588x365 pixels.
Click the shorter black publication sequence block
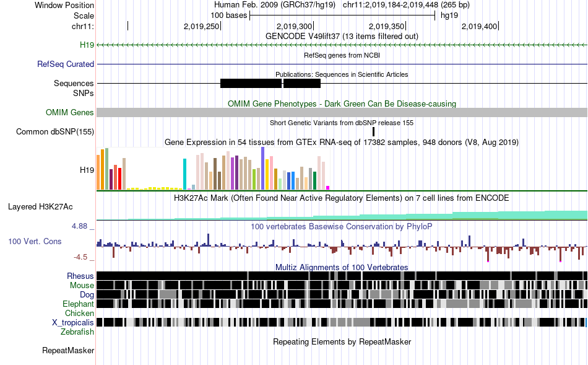[x=302, y=84]
